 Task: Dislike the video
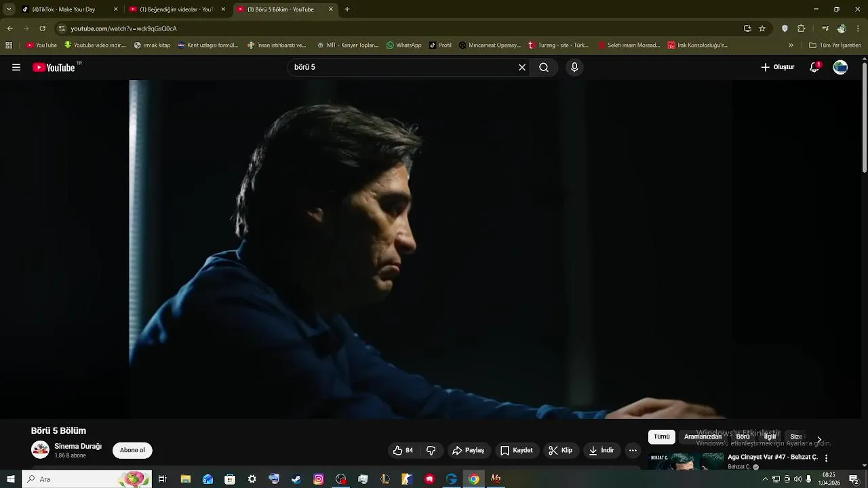431,450
